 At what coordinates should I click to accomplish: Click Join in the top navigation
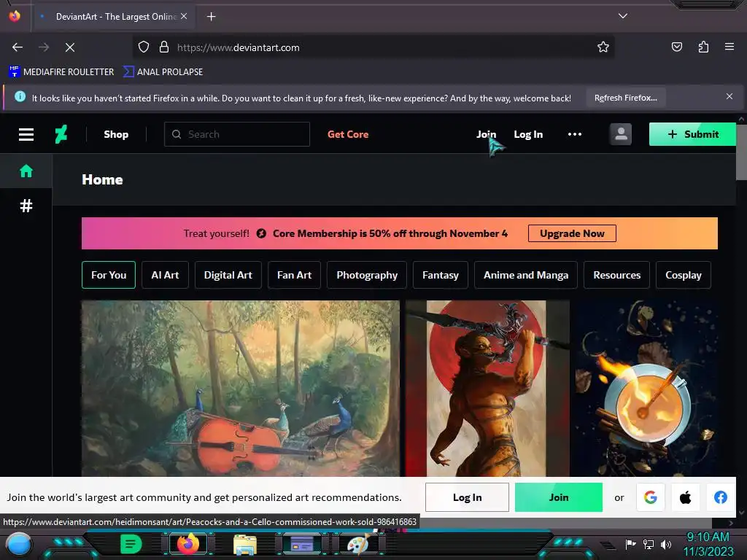coord(486,134)
